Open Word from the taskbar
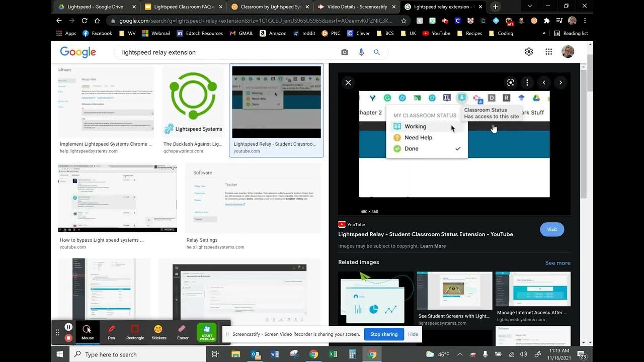Image resolution: width=644 pixels, height=362 pixels. coord(275,354)
